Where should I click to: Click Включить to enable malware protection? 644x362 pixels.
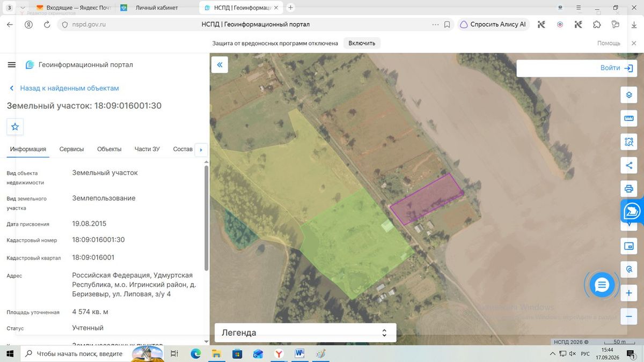point(362,43)
